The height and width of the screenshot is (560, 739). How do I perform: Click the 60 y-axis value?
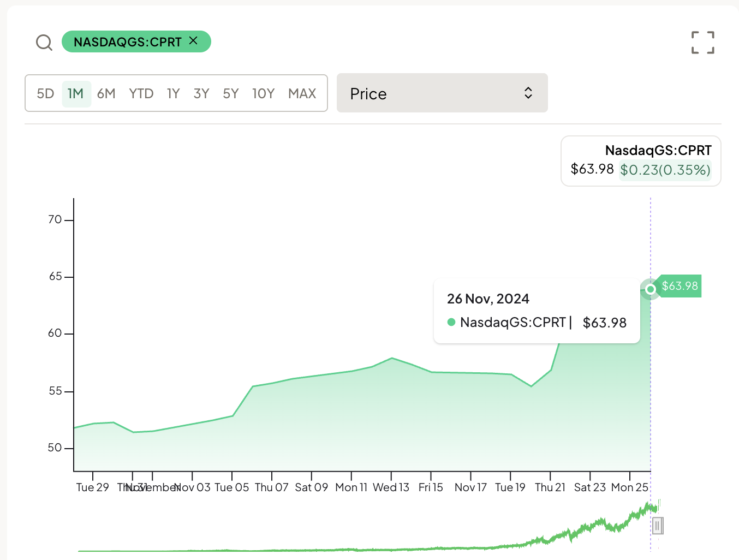55,333
